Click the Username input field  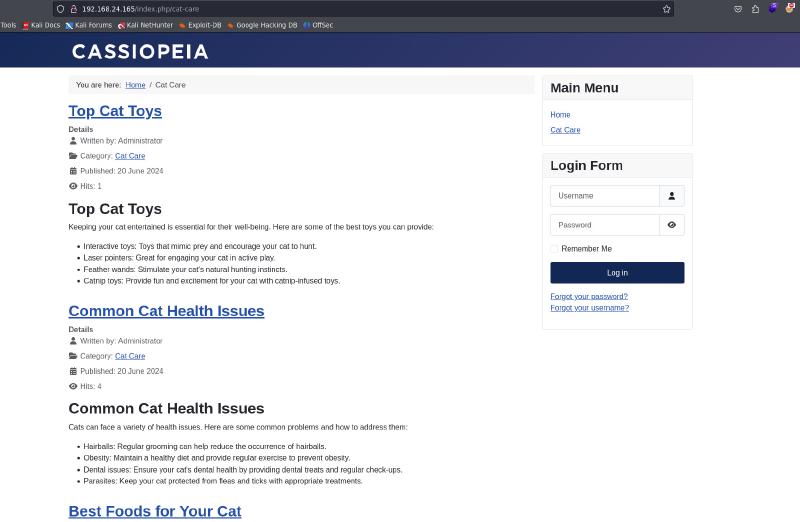[x=604, y=196]
